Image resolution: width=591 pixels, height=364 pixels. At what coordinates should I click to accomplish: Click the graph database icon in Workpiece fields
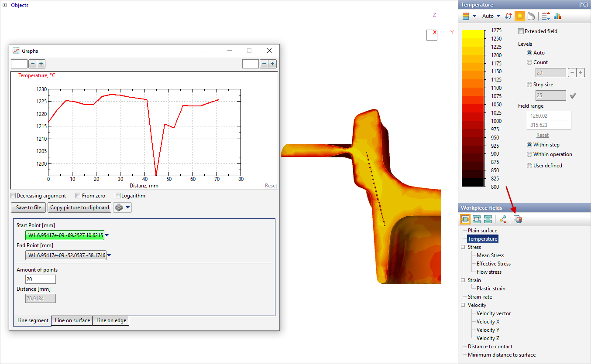tap(517, 219)
